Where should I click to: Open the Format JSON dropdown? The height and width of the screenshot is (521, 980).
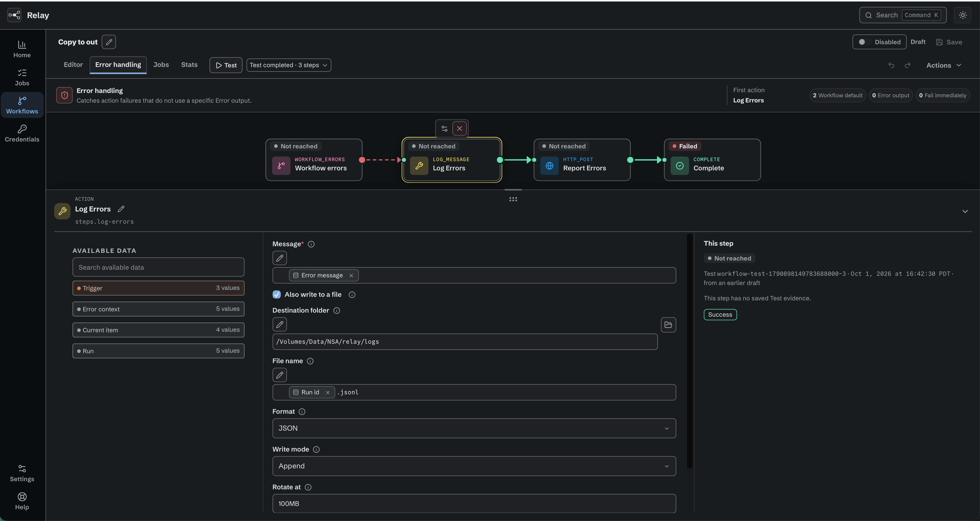coord(474,428)
